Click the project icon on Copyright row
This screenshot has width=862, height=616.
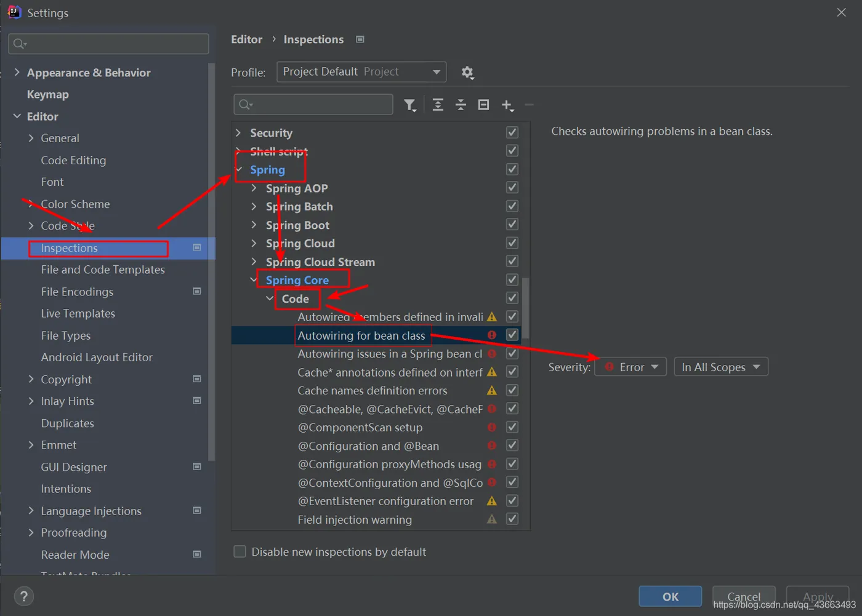pyautogui.click(x=197, y=379)
